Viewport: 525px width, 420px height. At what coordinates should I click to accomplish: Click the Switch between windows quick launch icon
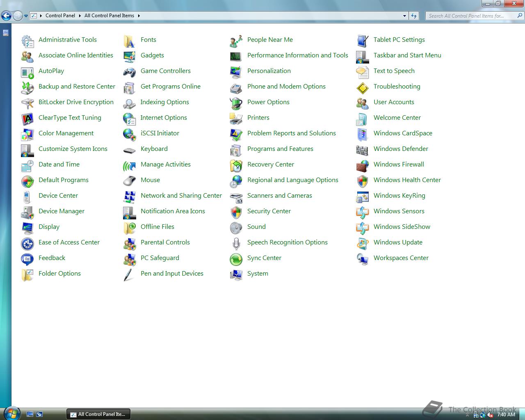(39, 414)
